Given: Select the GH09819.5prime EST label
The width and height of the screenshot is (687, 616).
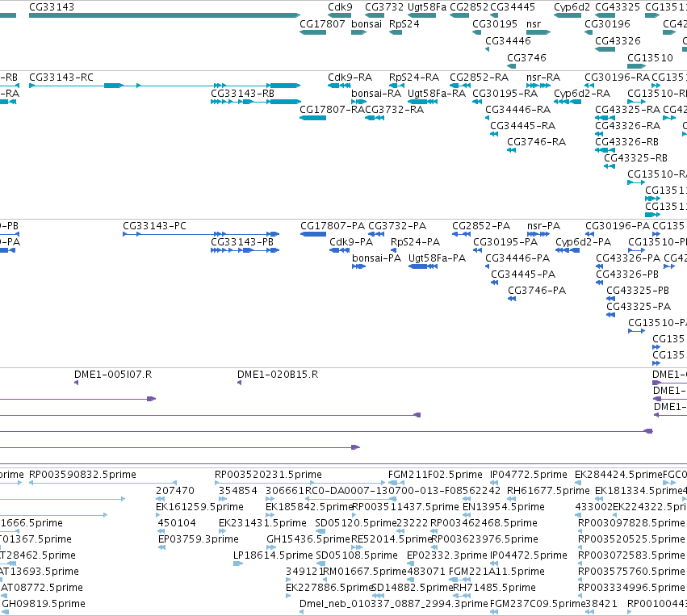Looking at the screenshot, I should tap(44, 604).
